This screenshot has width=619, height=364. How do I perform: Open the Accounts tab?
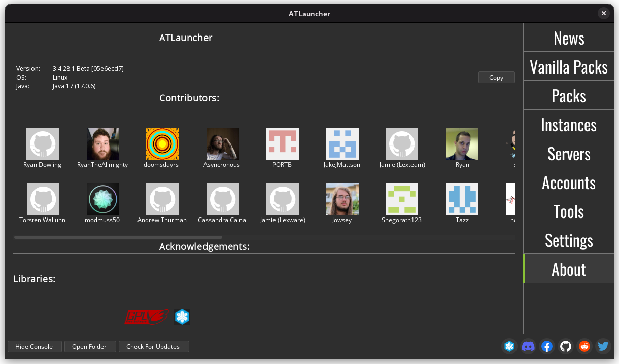click(x=569, y=182)
